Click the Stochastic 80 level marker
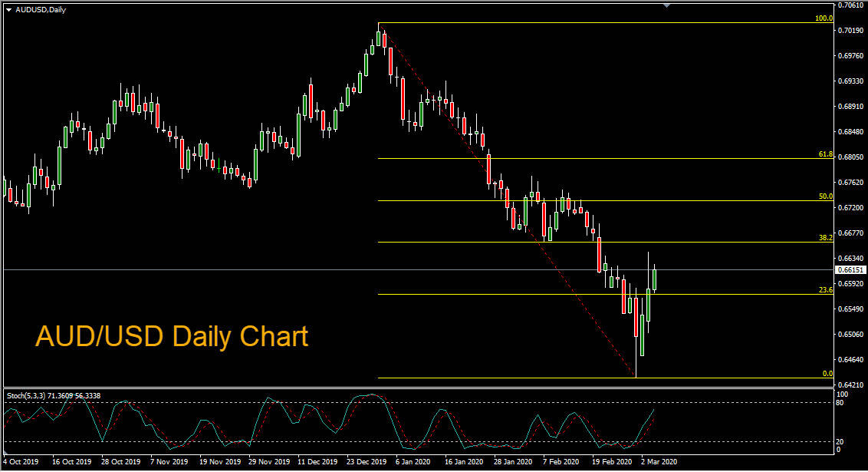The width and height of the screenshot is (868, 472). click(840, 403)
